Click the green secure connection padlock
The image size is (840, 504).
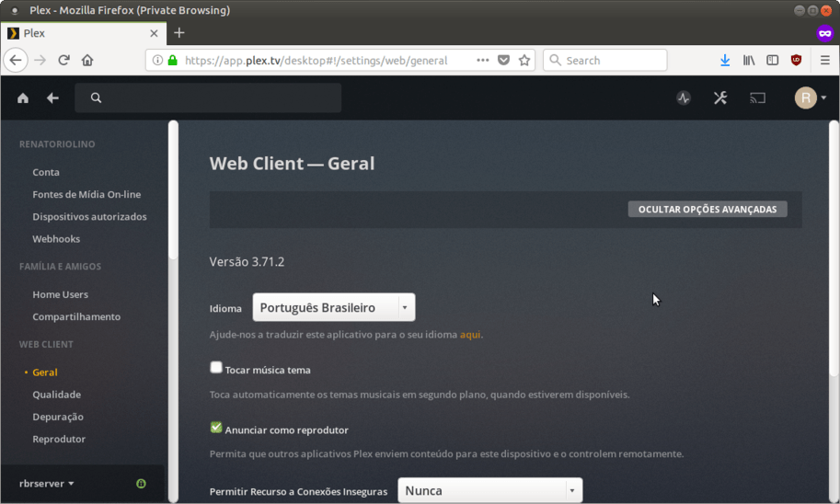[172, 60]
